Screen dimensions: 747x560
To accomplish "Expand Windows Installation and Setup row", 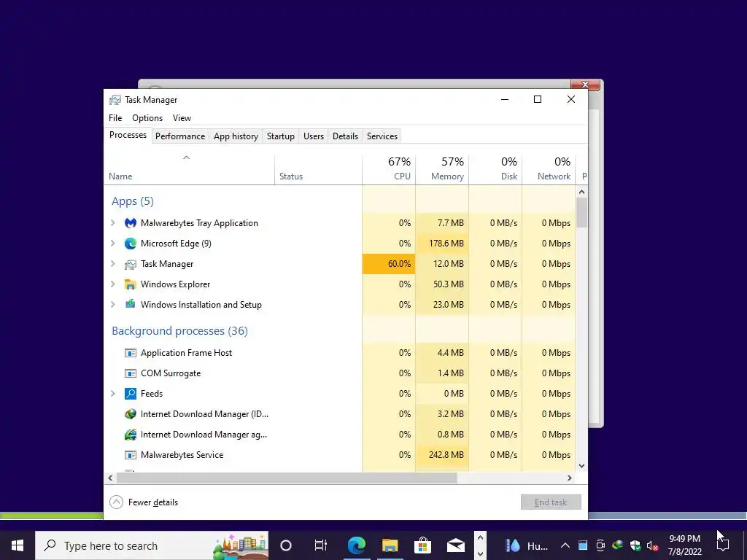I will coord(113,304).
